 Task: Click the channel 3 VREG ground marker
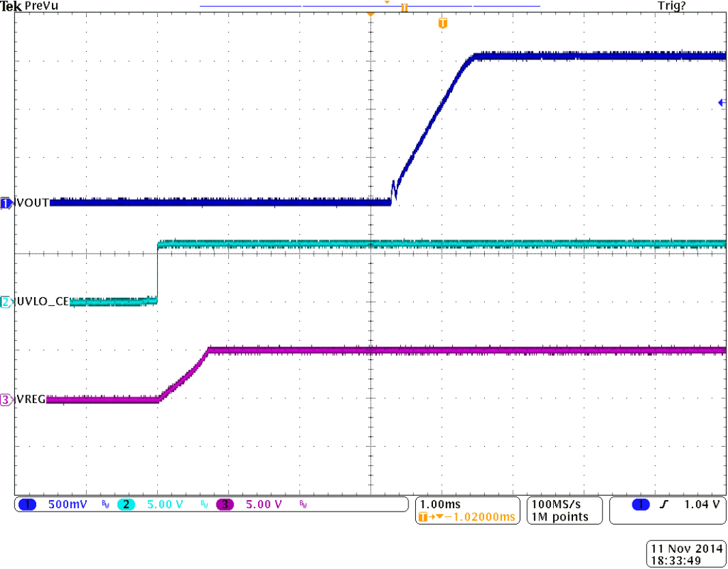coord(6,400)
